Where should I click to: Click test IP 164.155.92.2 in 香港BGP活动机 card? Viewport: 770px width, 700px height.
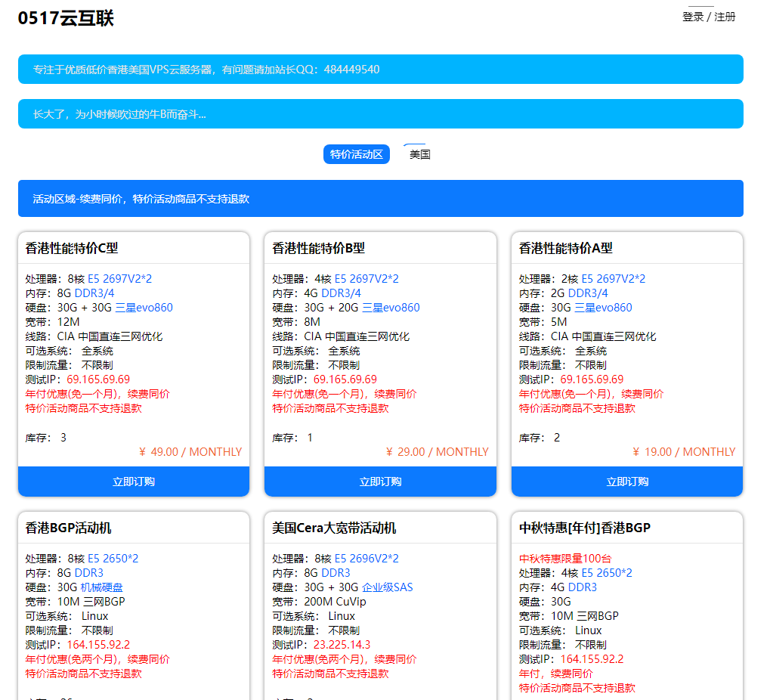[x=98, y=645]
